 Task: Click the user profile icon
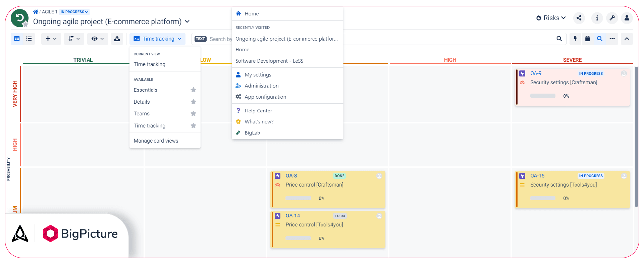(627, 18)
